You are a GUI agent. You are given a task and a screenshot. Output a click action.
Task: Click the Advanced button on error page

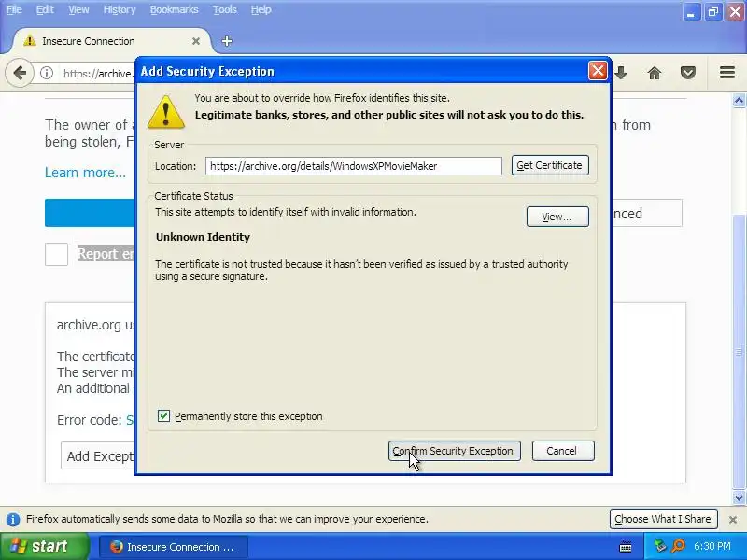pyautogui.click(x=646, y=214)
